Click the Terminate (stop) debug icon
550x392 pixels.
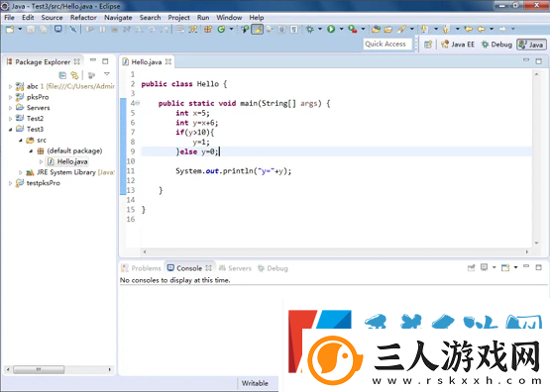pyautogui.click(x=114, y=30)
